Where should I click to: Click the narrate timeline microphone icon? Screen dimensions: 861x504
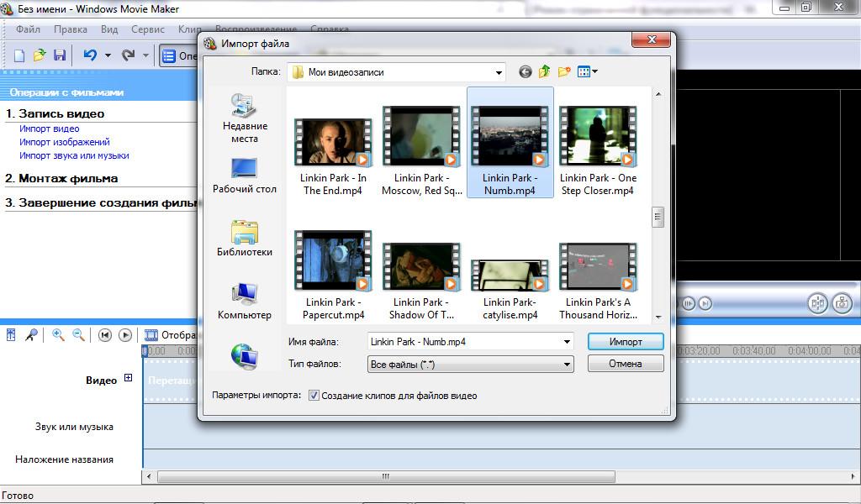pos(31,334)
